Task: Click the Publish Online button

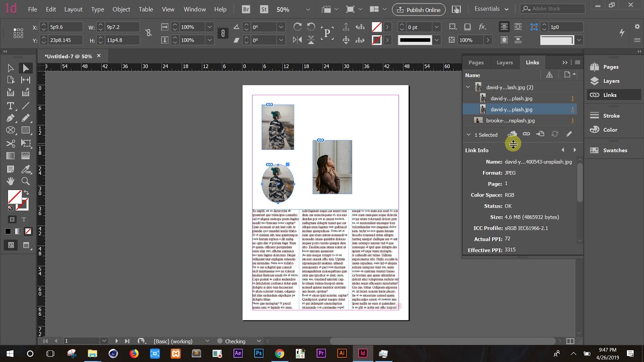Action: coord(419,10)
